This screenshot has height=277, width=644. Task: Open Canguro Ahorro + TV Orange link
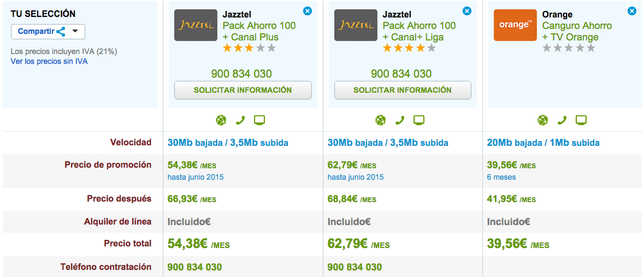point(577,31)
